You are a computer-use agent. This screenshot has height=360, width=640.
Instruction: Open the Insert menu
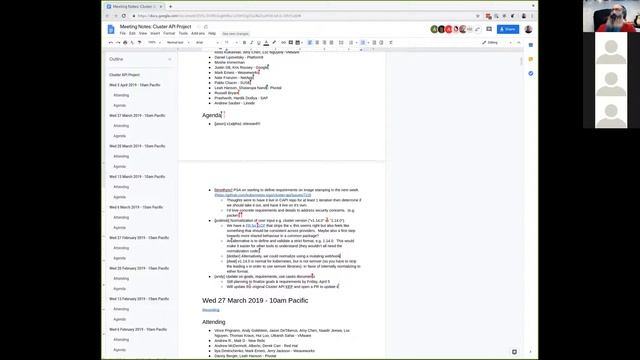tap(155, 33)
